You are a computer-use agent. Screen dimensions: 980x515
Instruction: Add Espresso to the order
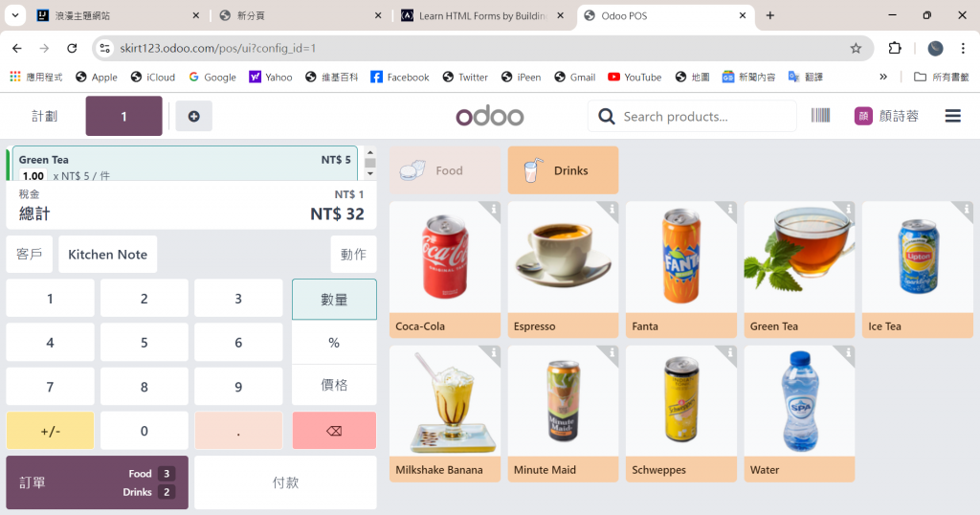[563, 269]
